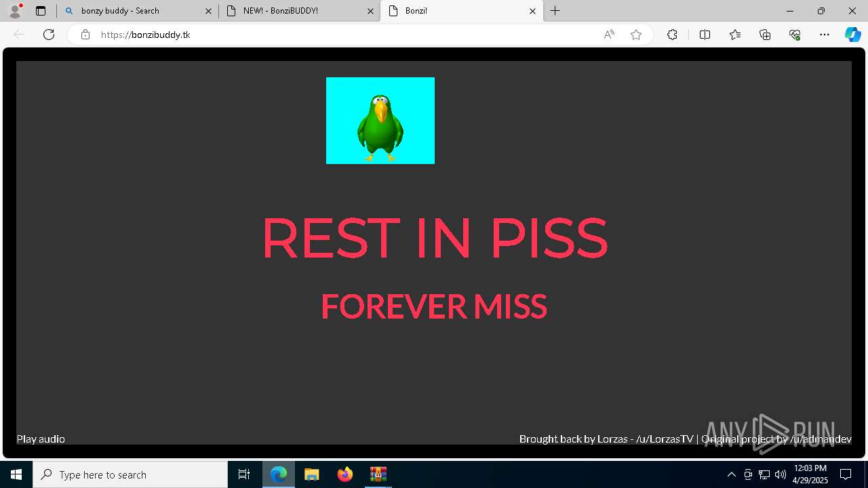Close the 'Bonzi!' tab
The width and height of the screenshot is (868, 488).
pos(532,11)
